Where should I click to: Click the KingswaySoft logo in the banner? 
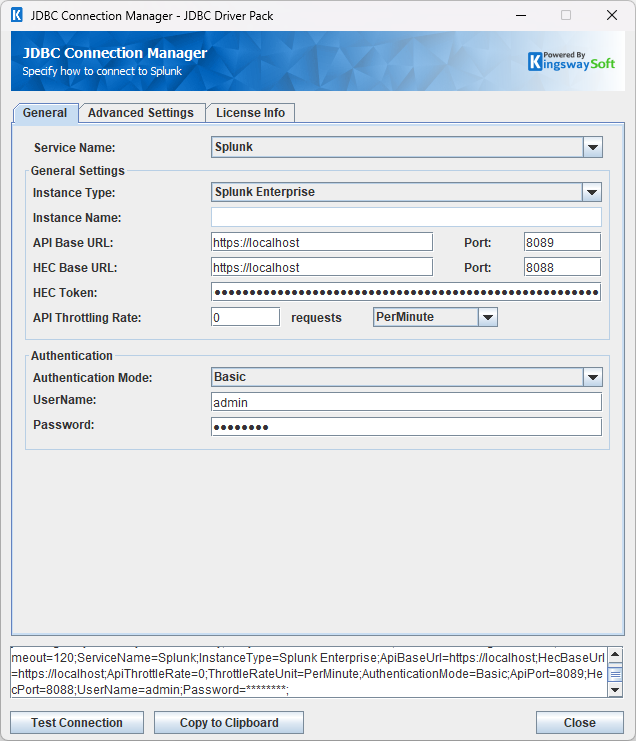pos(571,61)
